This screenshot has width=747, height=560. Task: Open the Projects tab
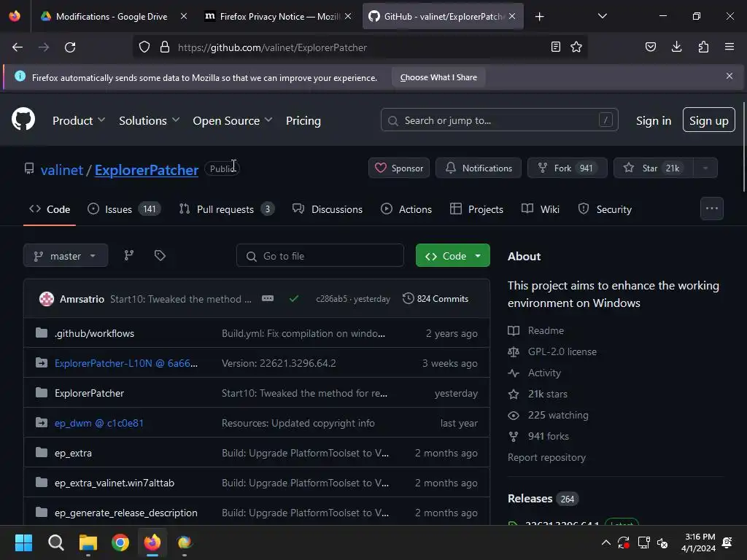coord(476,209)
